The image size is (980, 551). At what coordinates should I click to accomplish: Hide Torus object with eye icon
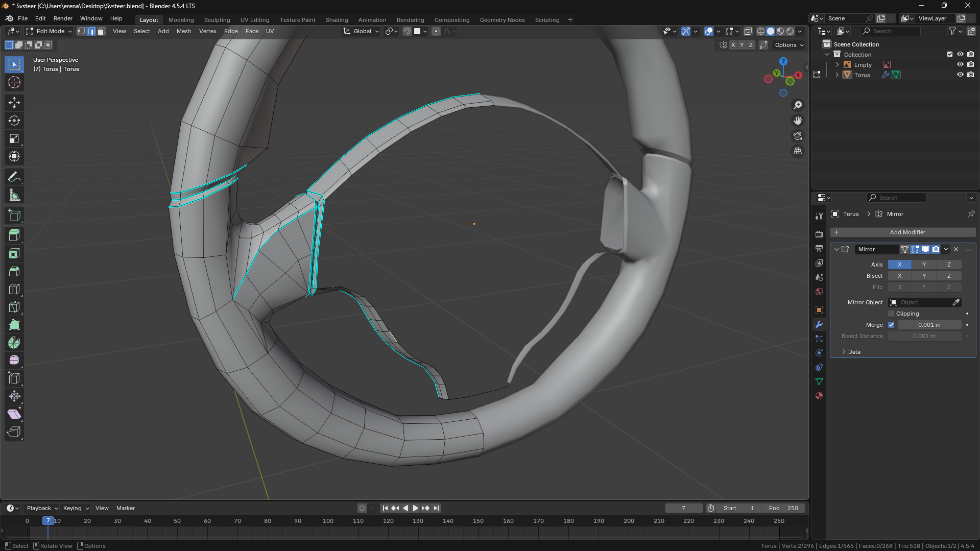coord(960,75)
